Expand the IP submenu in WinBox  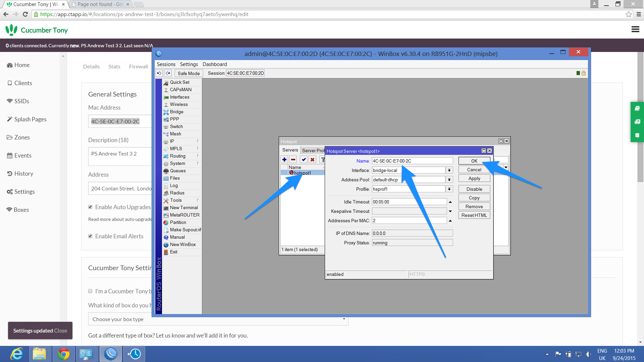(182, 141)
